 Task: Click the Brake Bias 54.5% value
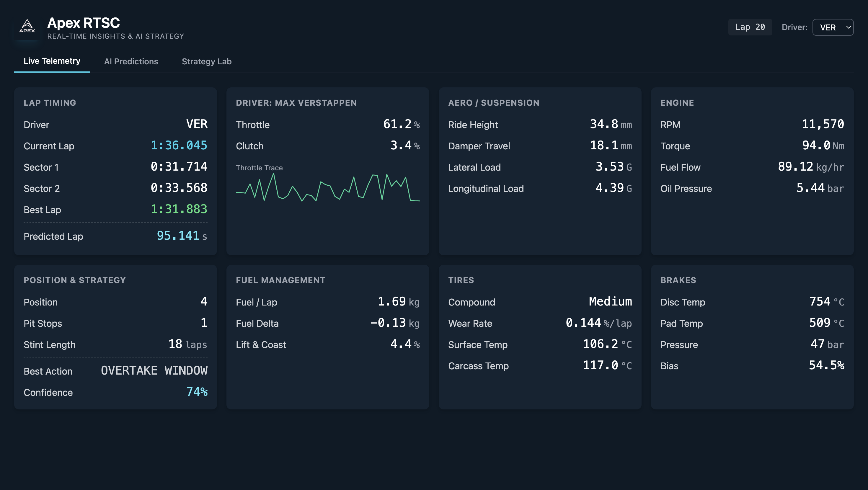tap(826, 365)
